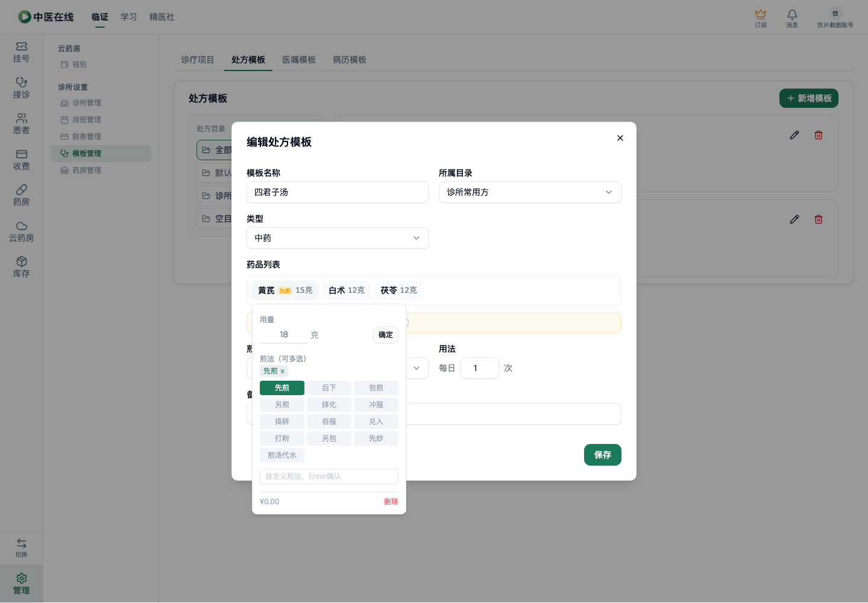Click the 切换 switch icon
This screenshot has width=868, height=603.
tap(21, 548)
